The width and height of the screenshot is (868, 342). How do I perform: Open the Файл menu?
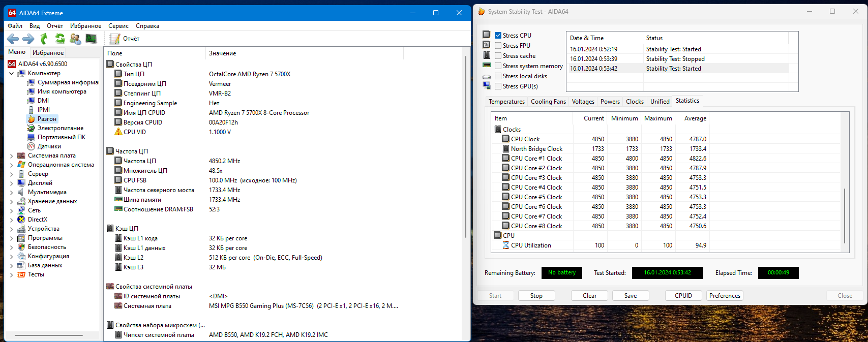(15, 26)
